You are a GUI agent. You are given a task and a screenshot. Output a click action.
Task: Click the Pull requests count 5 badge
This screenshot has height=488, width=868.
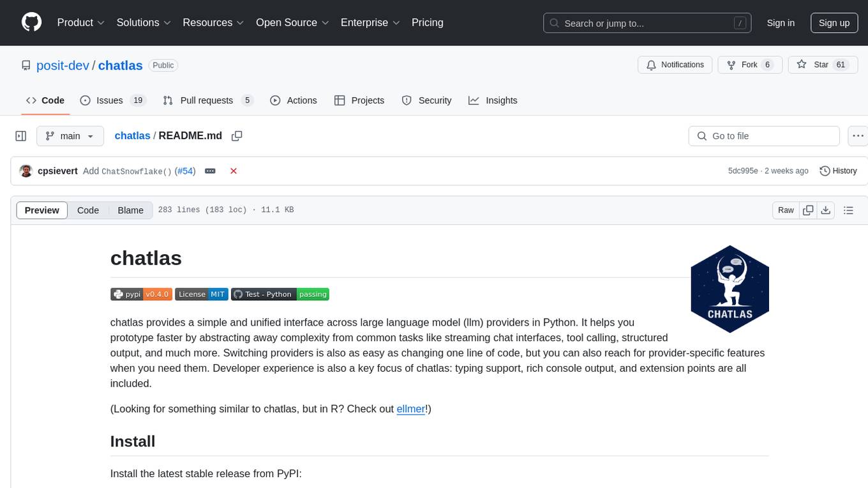(247, 100)
